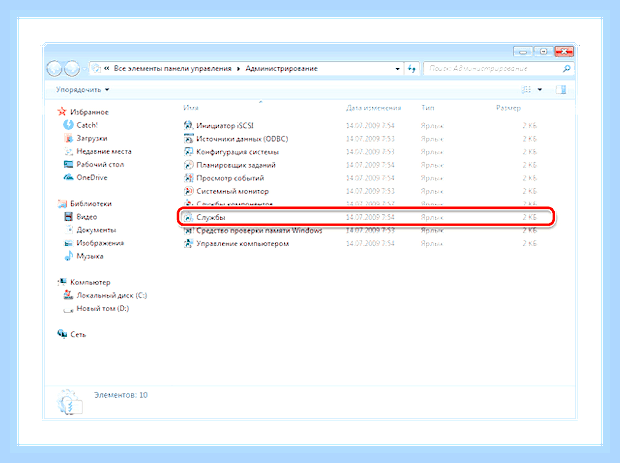
Task: Click the Документы library icon
Action: pyautogui.click(x=68, y=230)
